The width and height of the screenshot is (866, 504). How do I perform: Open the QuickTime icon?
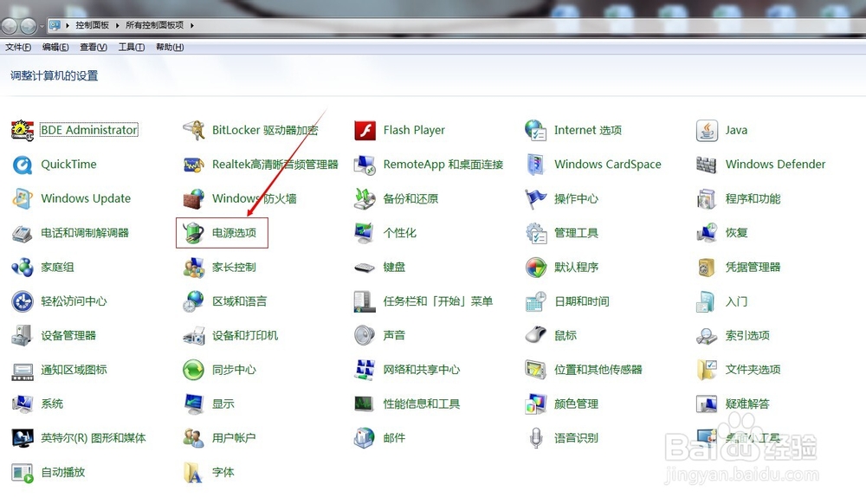(23, 165)
